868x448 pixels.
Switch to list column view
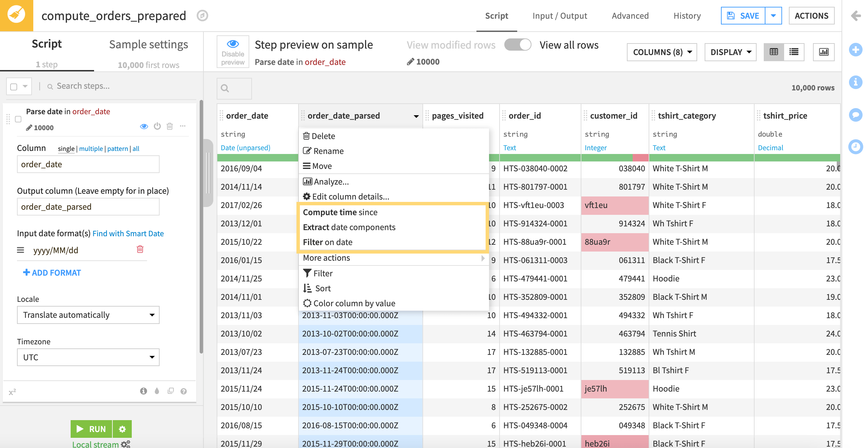794,52
